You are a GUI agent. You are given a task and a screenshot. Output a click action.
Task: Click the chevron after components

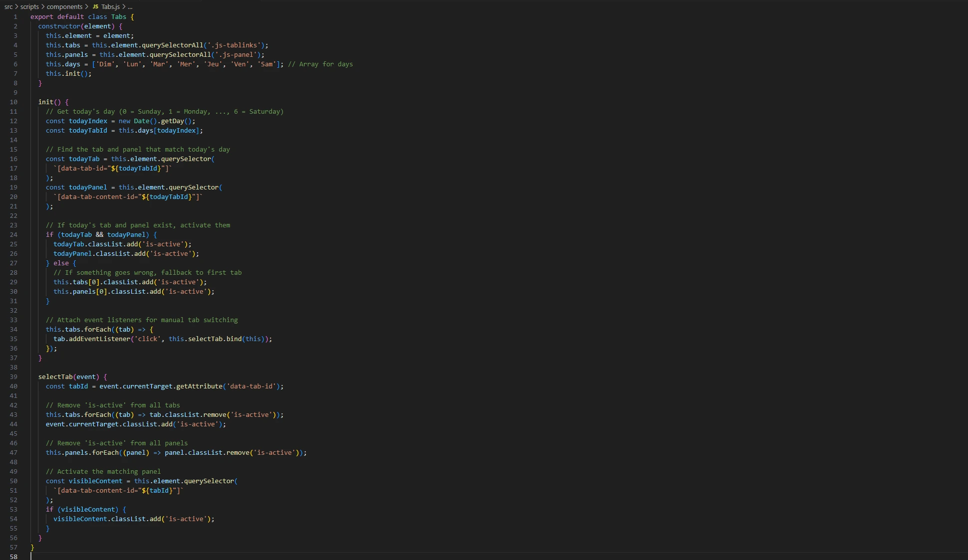[x=87, y=6]
